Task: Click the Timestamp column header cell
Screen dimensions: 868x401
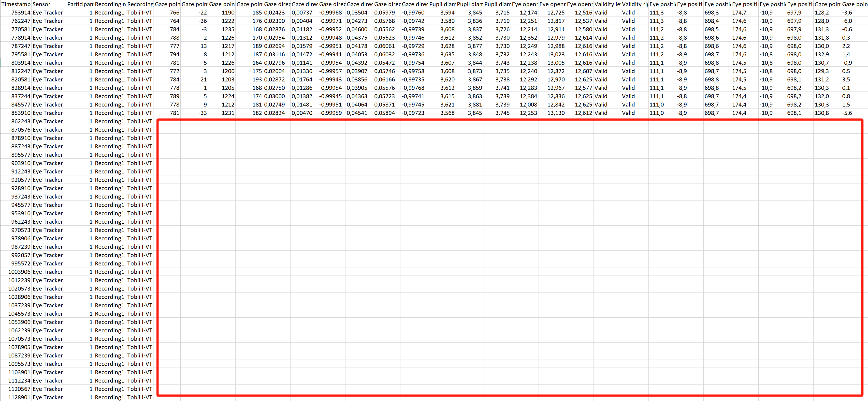Action: 16,4
